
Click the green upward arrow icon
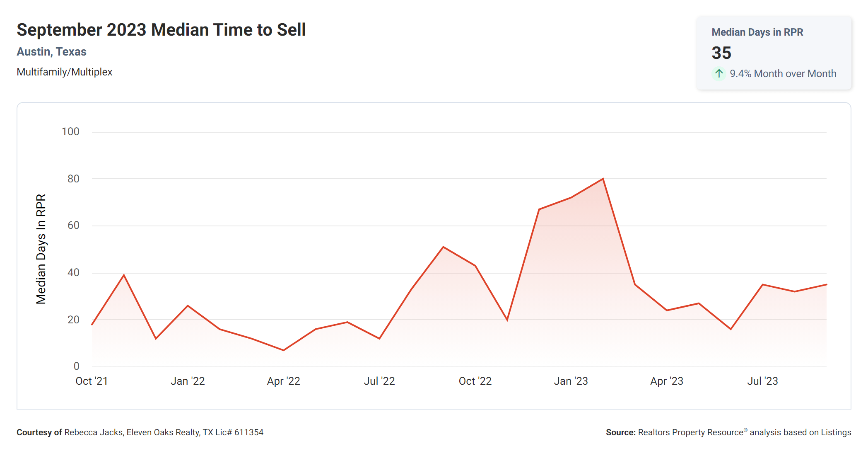(719, 74)
